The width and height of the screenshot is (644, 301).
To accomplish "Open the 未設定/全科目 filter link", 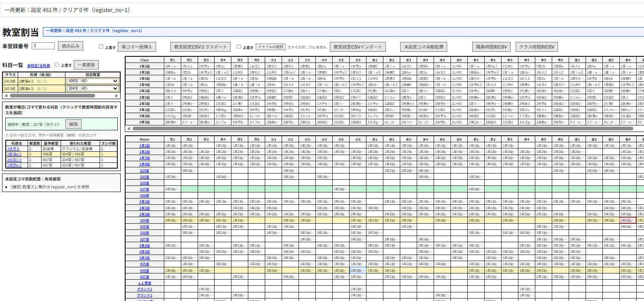I will coord(39,65).
